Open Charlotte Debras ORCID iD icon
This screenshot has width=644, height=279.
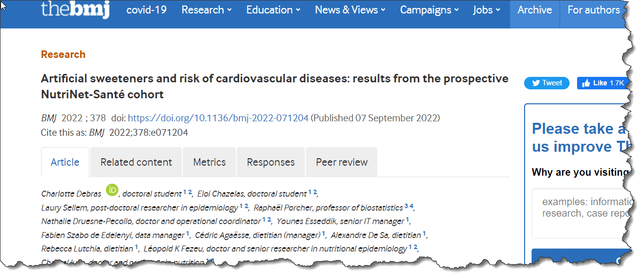point(112,190)
